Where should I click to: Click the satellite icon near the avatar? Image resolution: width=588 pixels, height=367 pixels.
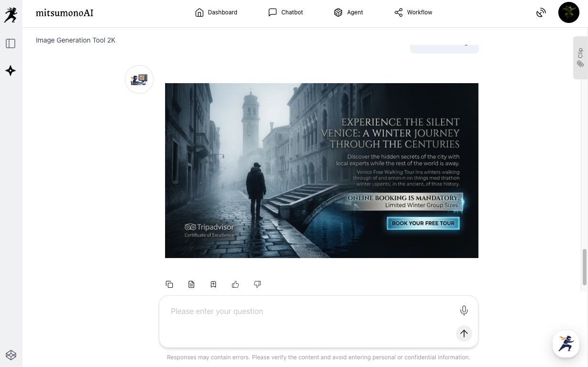point(541,13)
